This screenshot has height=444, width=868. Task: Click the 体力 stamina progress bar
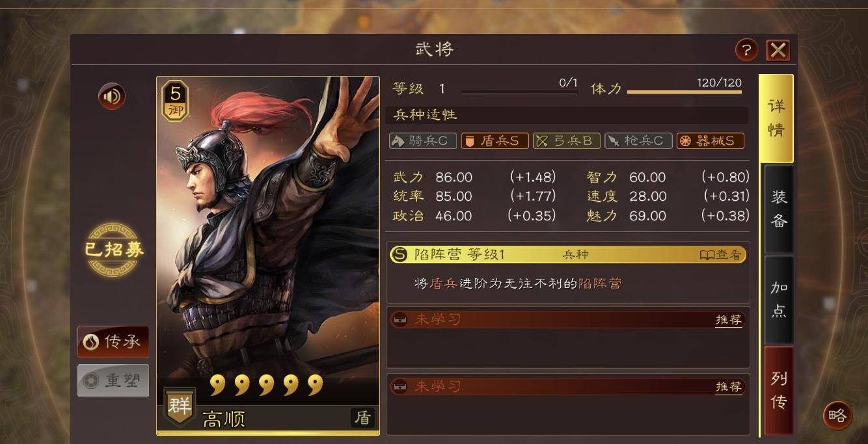685,92
